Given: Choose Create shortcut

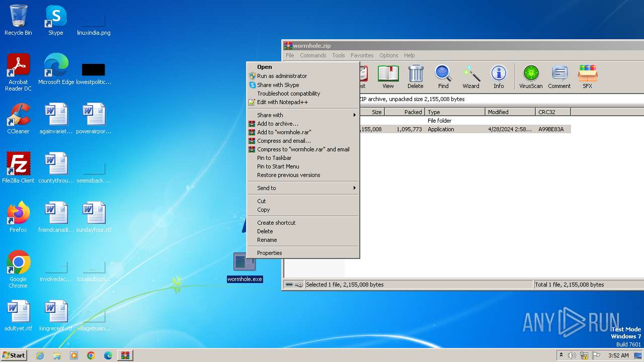Looking at the screenshot, I should (x=303, y=223).
